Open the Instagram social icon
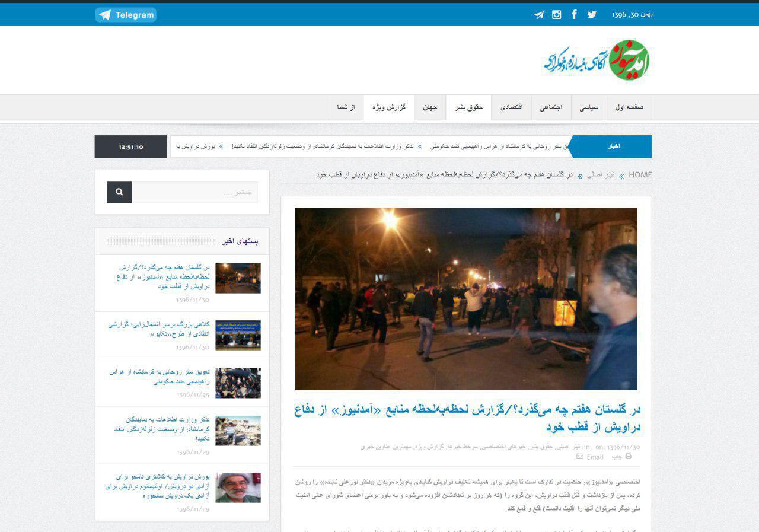The height and width of the screenshot is (532, 759). 556,15
